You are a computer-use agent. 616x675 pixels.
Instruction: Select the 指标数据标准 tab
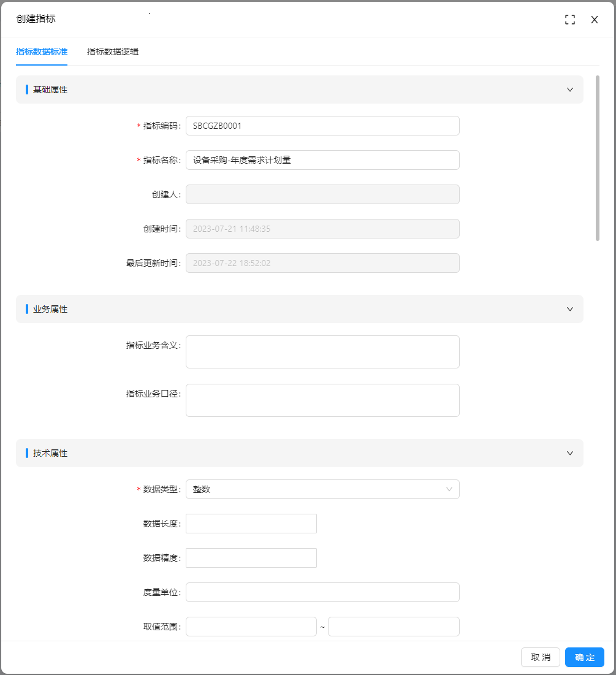(x=42, y=51)
